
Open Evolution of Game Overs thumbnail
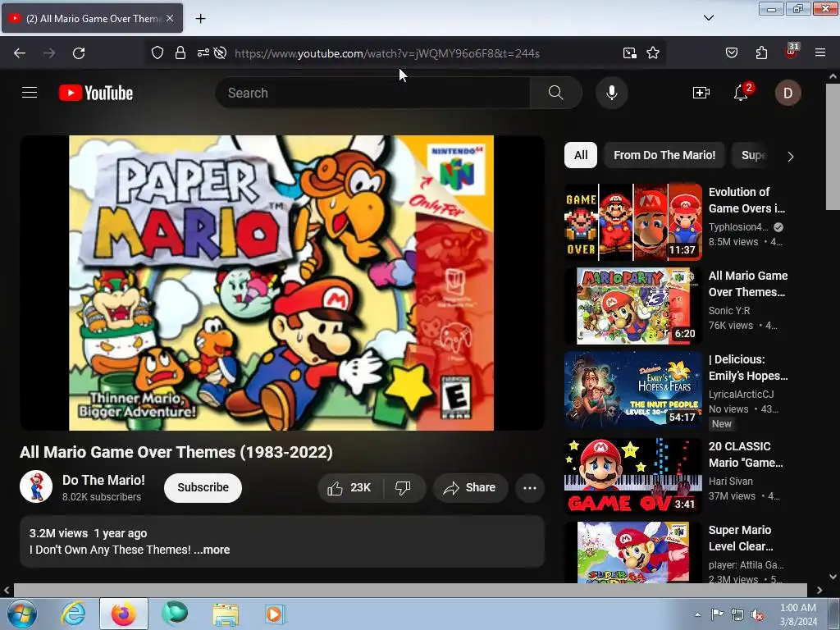click(633, 222)
